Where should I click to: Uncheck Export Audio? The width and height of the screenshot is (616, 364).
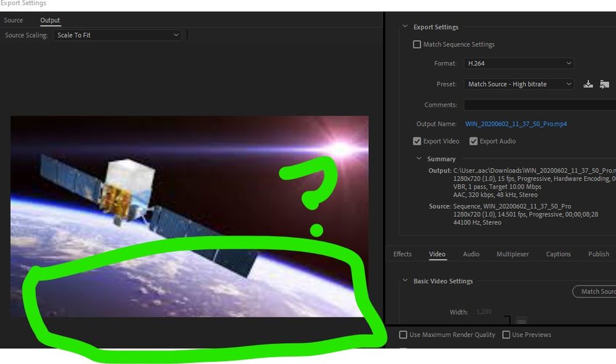click(x=474, y=141)
